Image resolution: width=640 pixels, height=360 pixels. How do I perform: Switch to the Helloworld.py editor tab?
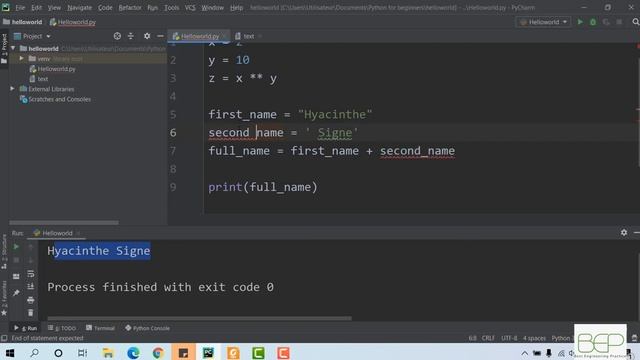coord(199,36)
